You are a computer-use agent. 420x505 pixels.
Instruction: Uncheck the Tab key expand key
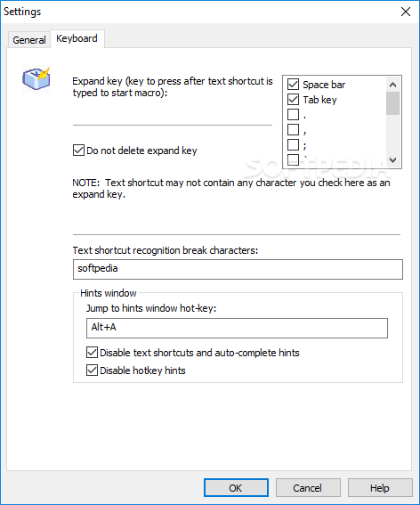293,100
